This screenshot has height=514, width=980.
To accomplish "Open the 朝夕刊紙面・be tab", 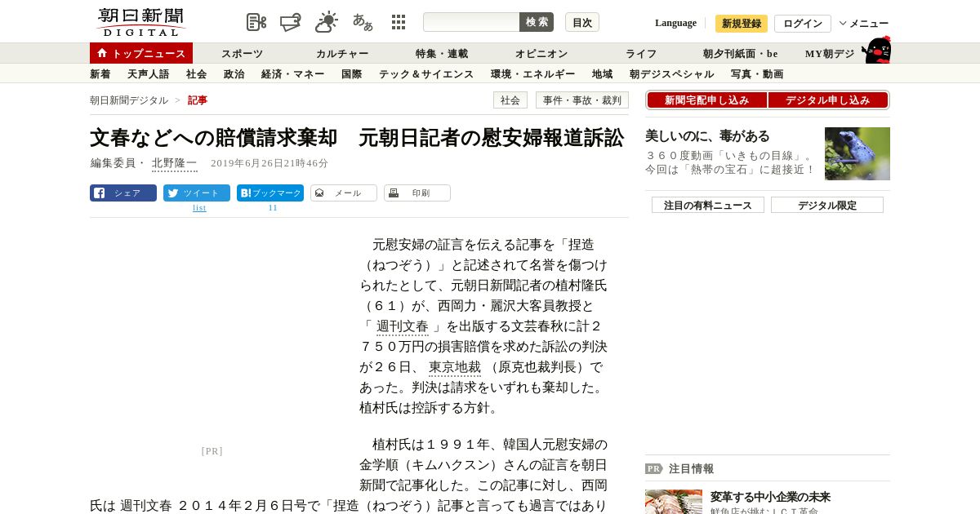I will 741,54.
